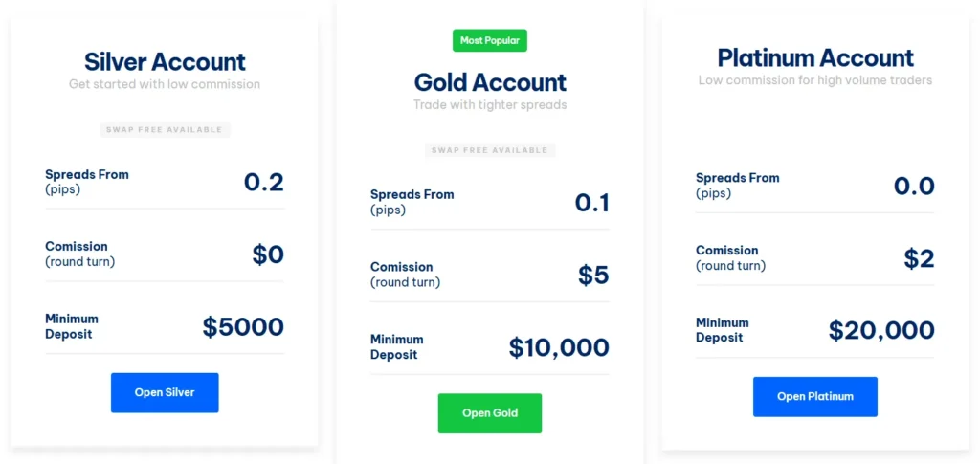Click "Trade with tighter spreads" subtitle

490,105
